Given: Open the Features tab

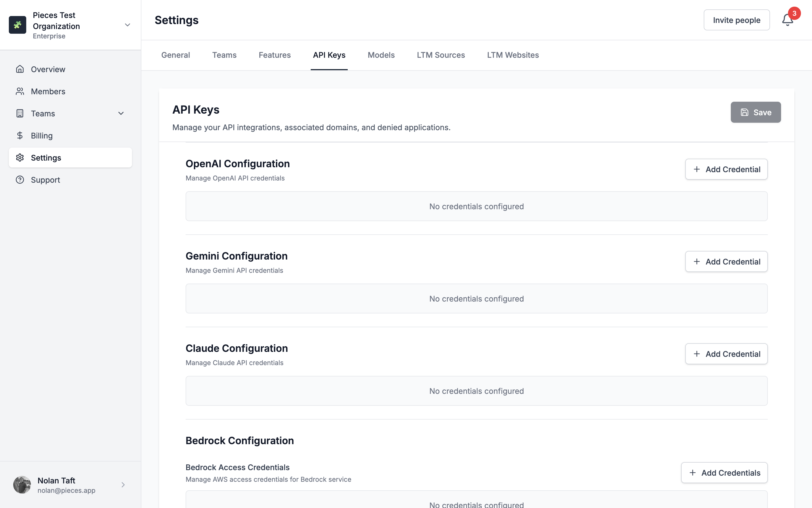Looking at the screenshot, I should tap(274, 55).
